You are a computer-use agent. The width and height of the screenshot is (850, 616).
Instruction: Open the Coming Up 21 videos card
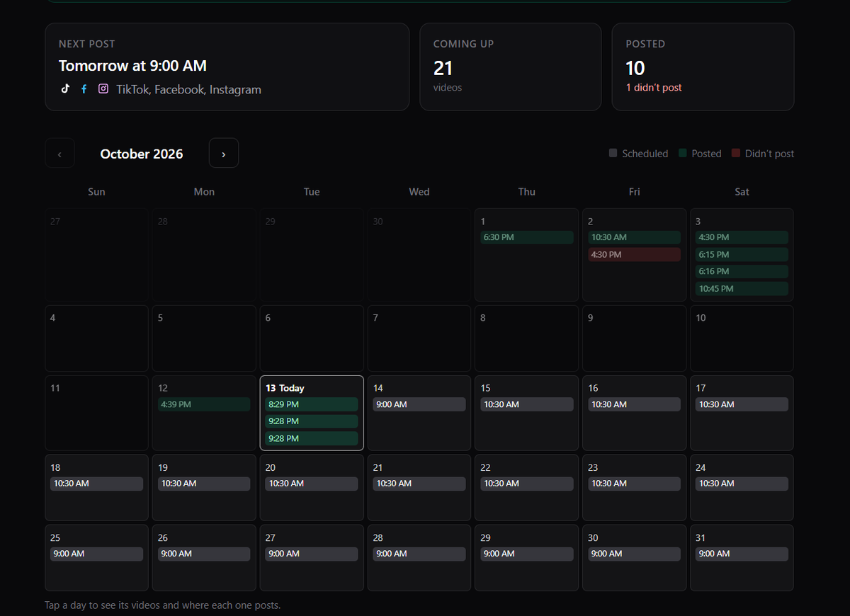tap(511, 67)
